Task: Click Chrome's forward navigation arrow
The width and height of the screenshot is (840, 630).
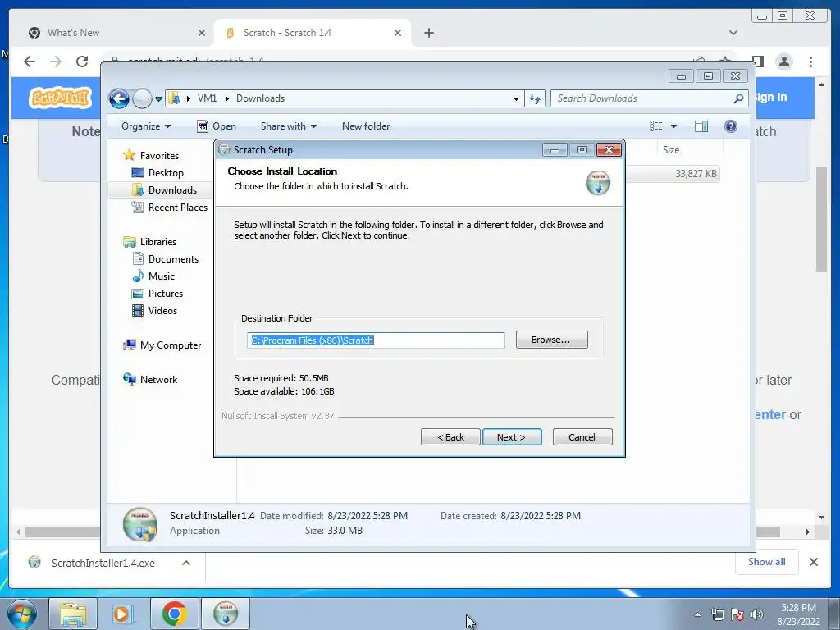Action: coord(56,62)
